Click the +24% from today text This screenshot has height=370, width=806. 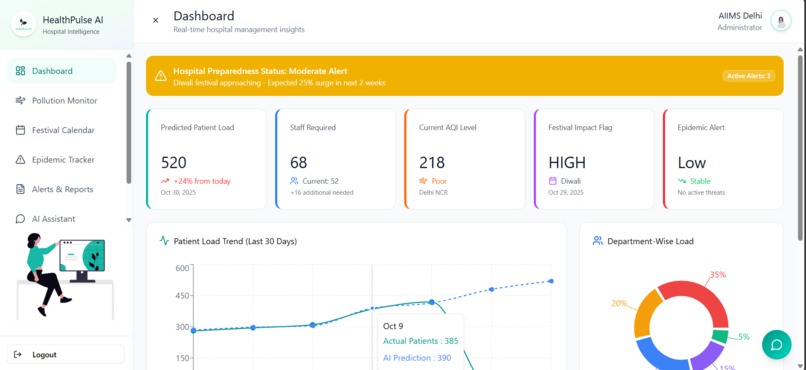coord(202,181)
